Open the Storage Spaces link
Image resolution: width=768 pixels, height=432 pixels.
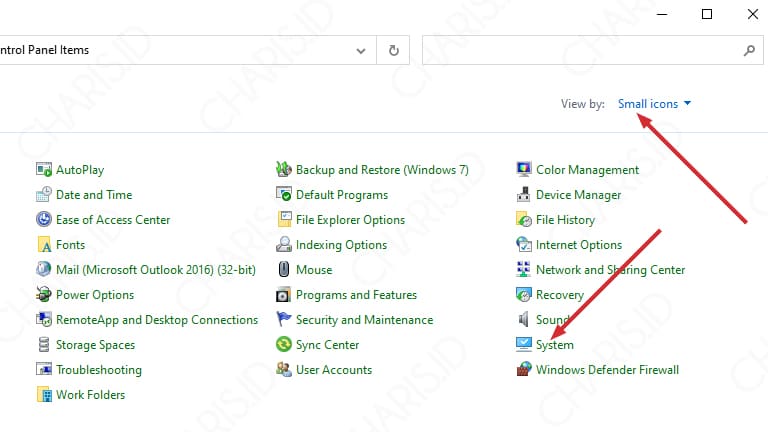pos(96,345)
